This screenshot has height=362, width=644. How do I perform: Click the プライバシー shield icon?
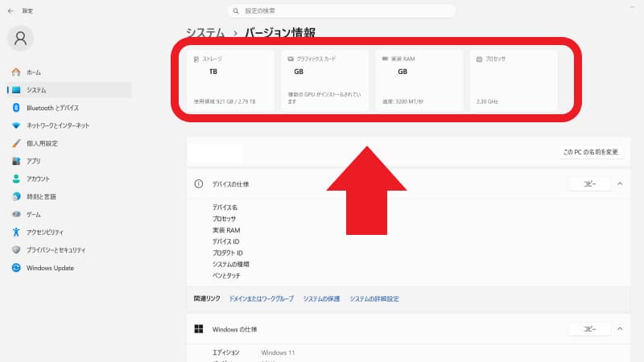16,249
